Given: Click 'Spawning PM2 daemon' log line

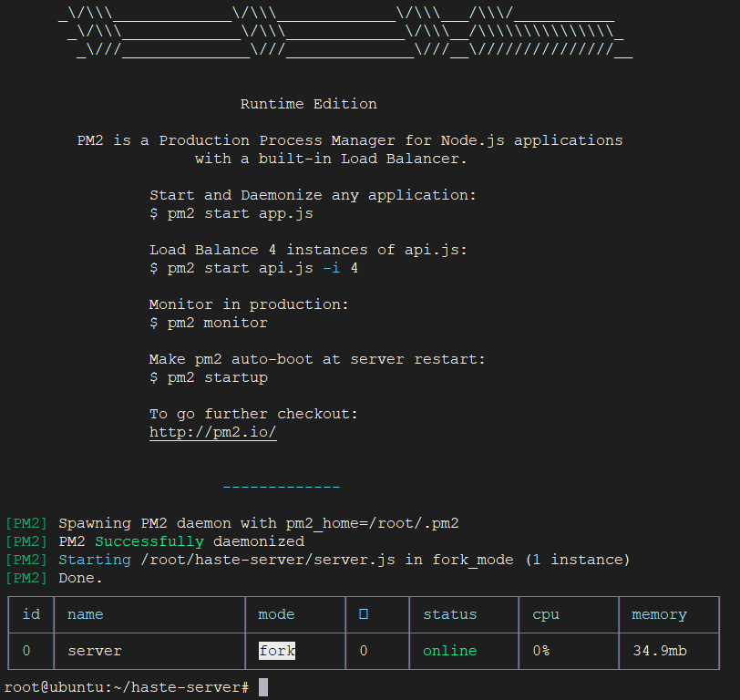Looking at the screenshot, I should coord(231,523).
